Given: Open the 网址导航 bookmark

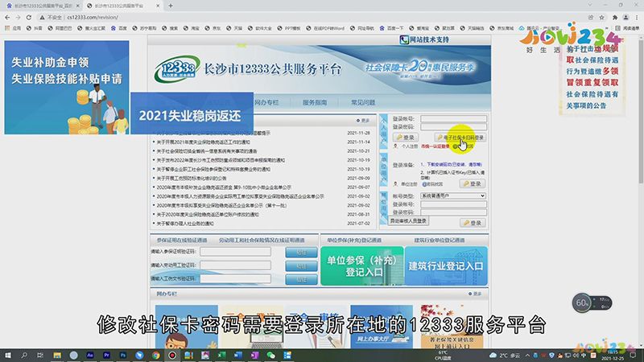Looking at the screenshot, I should coord(361,28).
